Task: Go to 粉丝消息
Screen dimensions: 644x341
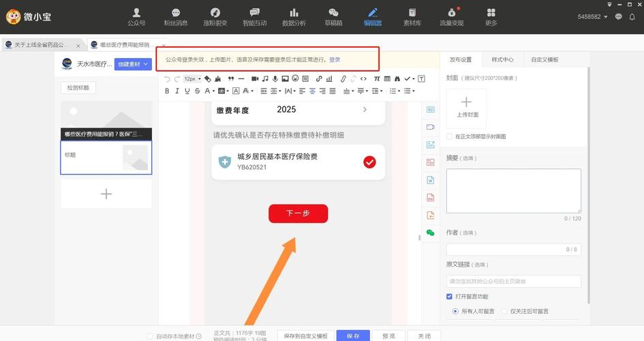Action: pos(176,17)
